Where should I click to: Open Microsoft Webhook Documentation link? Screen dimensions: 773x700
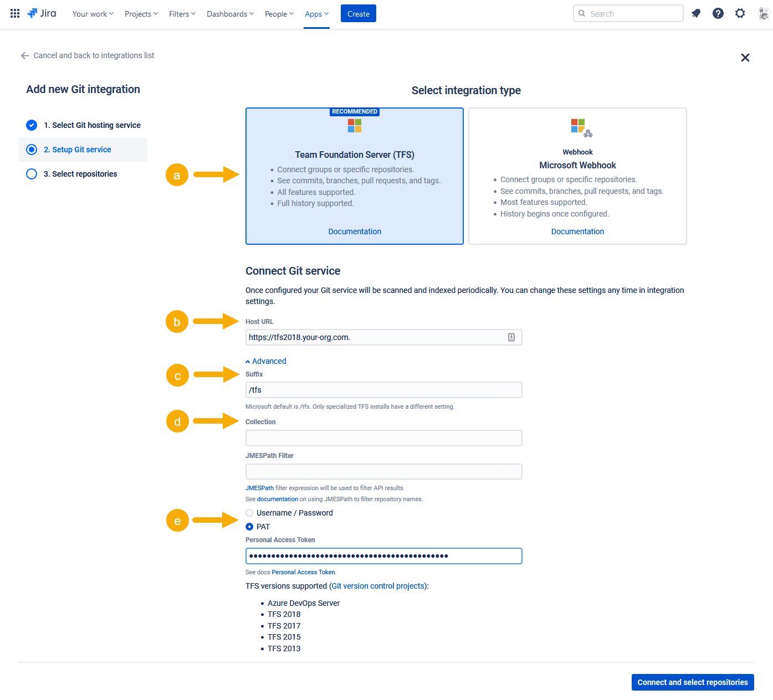tap(577, 231)
